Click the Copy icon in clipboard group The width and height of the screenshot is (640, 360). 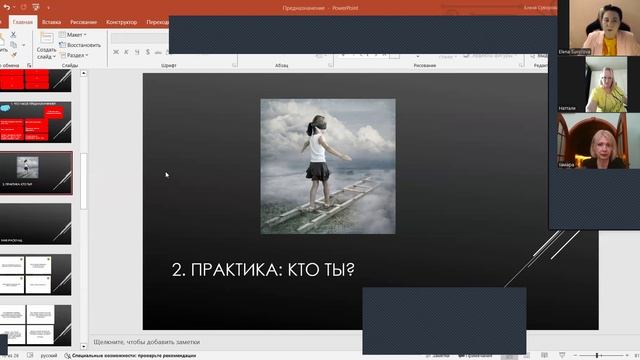pyautogui.click(x=13, y=44)
